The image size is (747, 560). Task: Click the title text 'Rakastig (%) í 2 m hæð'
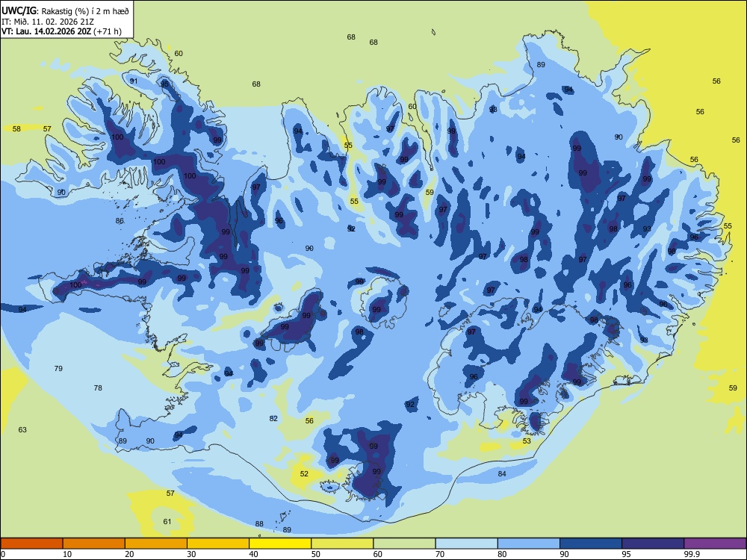click(85, 11)
